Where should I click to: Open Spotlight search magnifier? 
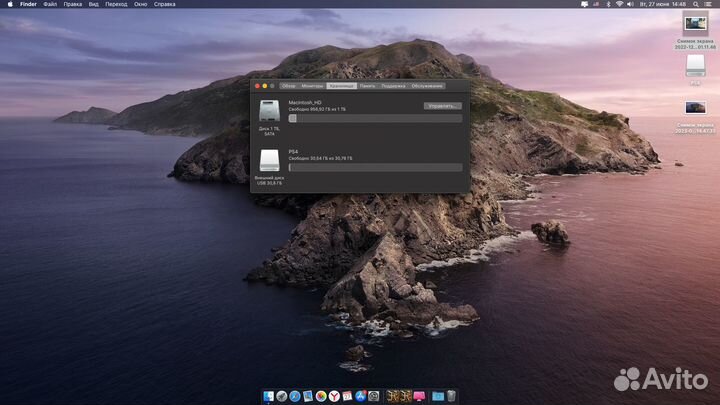click(696, 4)
